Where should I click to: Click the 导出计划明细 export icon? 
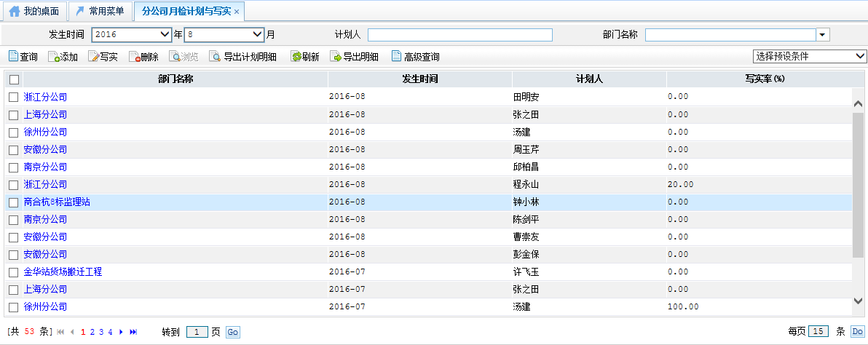pos(216,57)
